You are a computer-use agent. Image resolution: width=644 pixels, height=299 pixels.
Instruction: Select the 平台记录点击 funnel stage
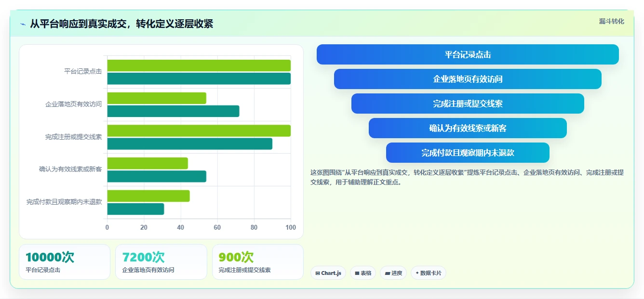point(468,54)
